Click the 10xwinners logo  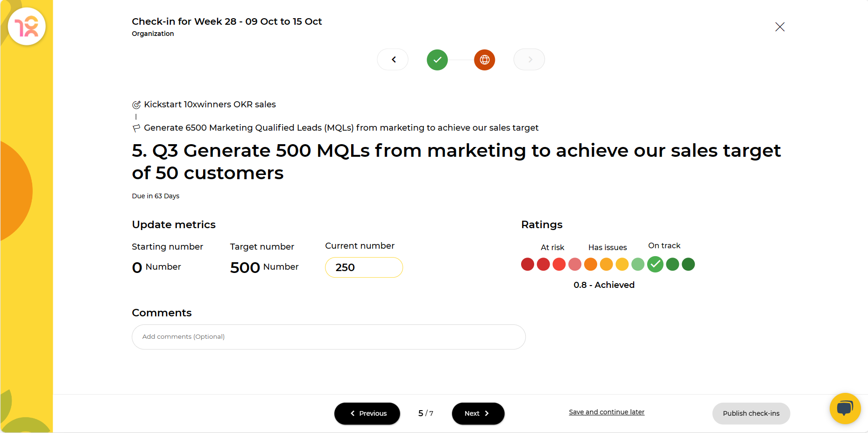(x=27, y=27)
